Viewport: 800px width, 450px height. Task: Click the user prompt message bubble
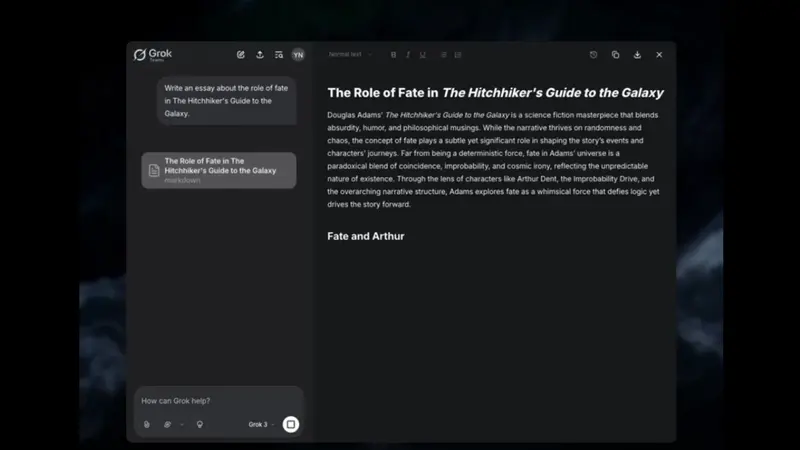point(227,101)
